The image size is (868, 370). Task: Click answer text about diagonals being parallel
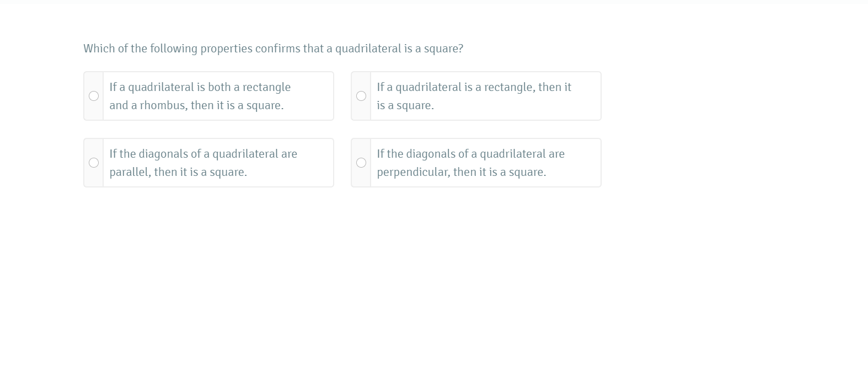click(203, 163)
